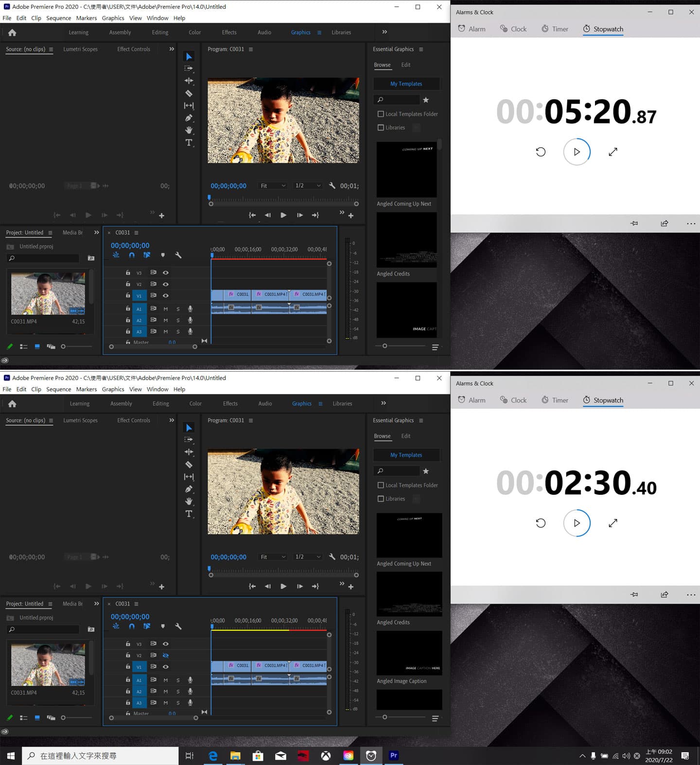Switch to Editing workspace in upper Premiere window
Image resolution: width=700 pixels, height=765 pixels.
coord(160,32)
